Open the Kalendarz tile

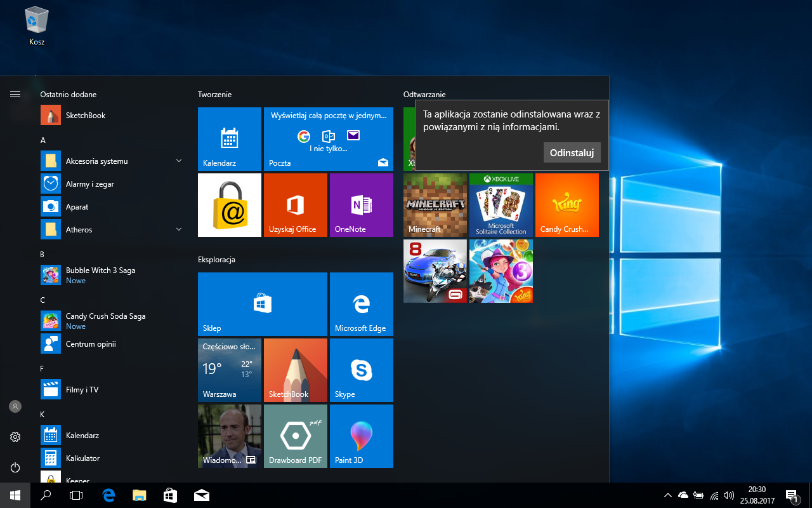click(x=229, y=138)
